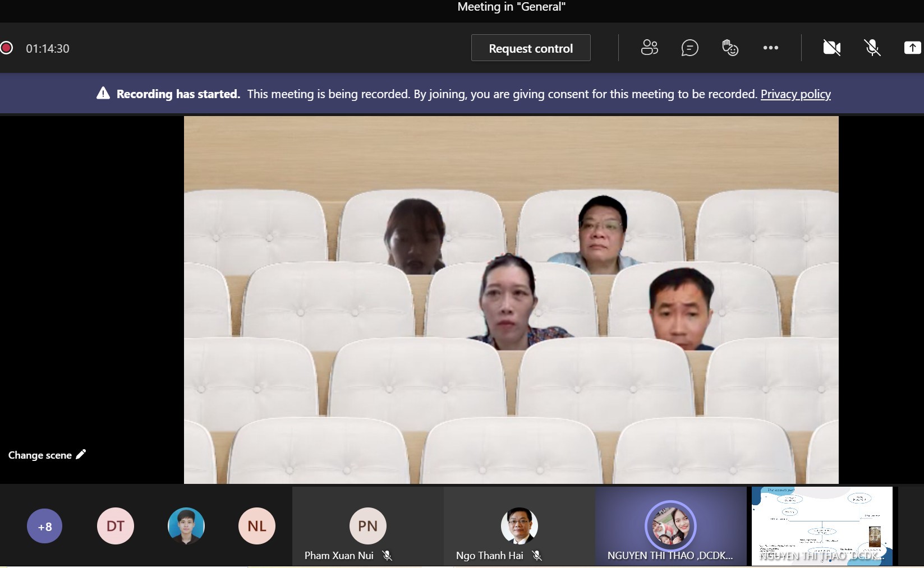Show the +8 additional participants

point(45,526)
